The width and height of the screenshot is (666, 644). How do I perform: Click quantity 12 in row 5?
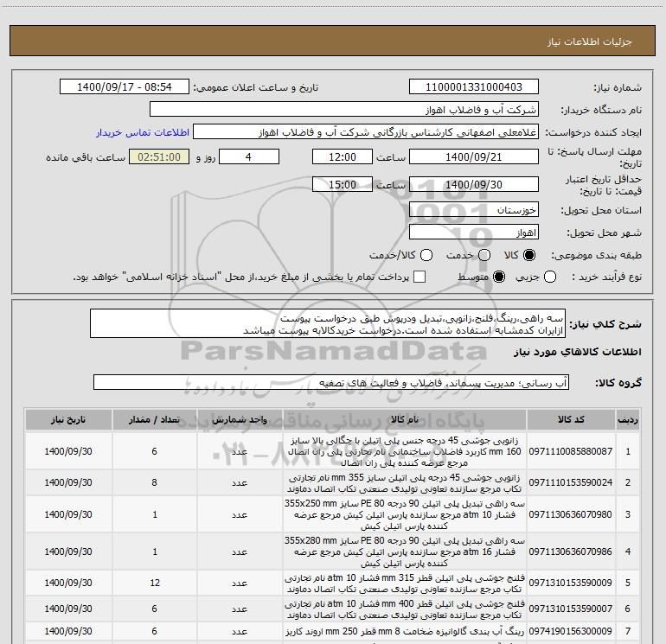(155, 583)
